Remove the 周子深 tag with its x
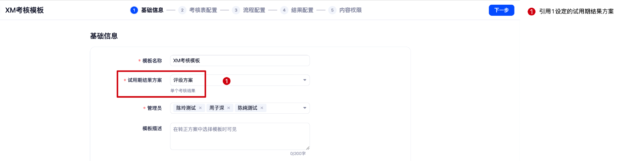The image size is (644, 161). (228, 108)
